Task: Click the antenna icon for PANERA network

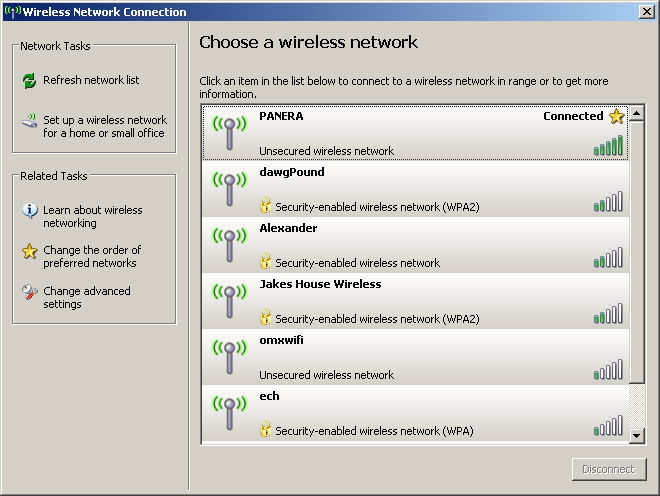Action: 229,133
